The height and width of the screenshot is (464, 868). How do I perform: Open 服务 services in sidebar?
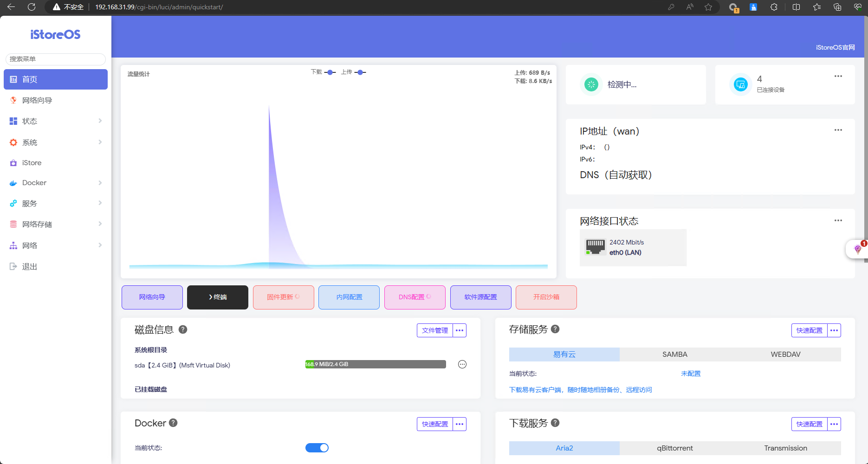[29, 203]
